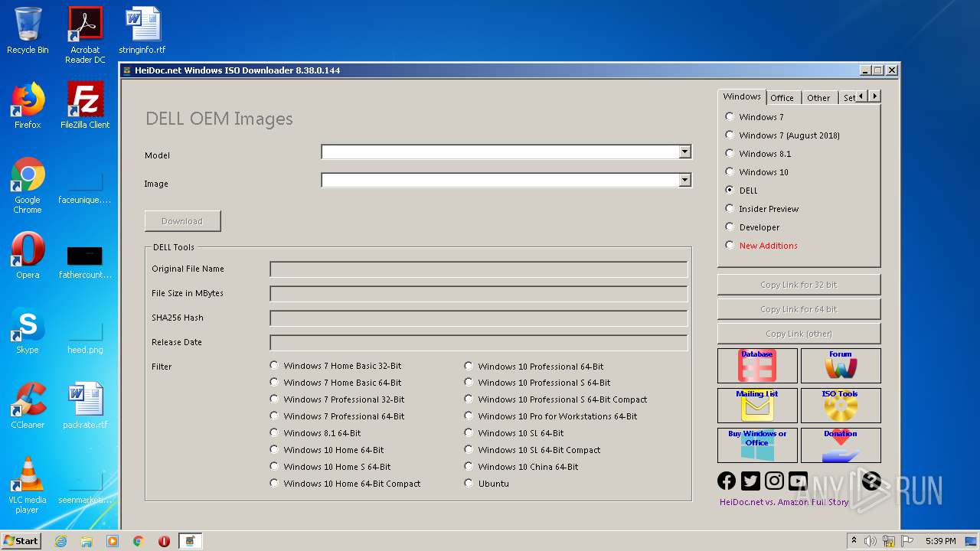Screen dimensions: 980x551
Task: Switch to the Windows tab
Action: (742, 96)
